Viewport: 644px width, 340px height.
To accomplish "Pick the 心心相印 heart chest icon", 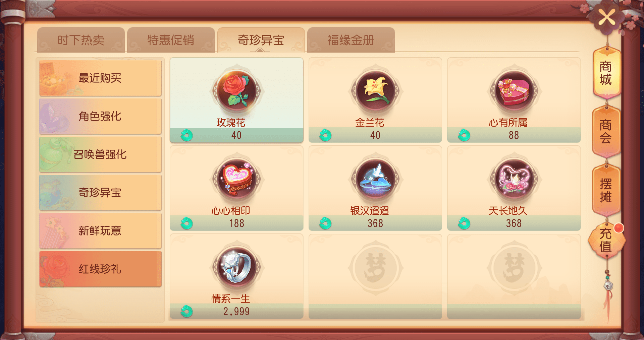I will [236, 179].
